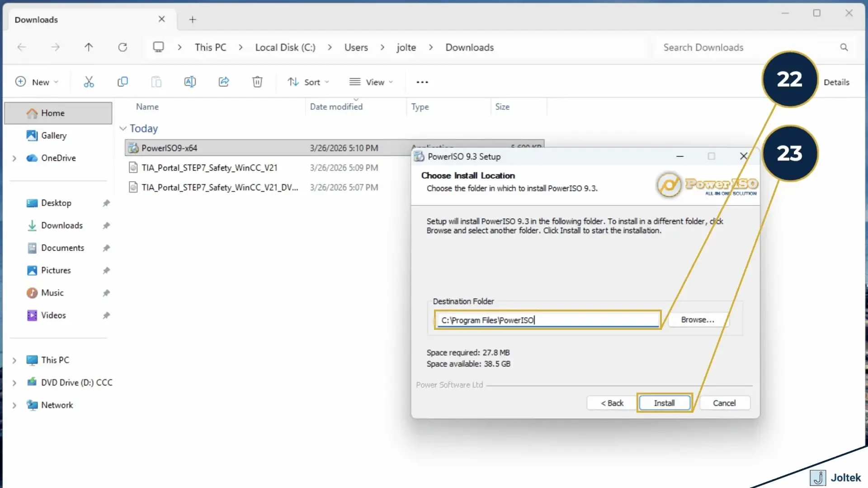The image size is (868, 488).
Task: Cancel the PowerISO setup
Action: click(724, 403)
